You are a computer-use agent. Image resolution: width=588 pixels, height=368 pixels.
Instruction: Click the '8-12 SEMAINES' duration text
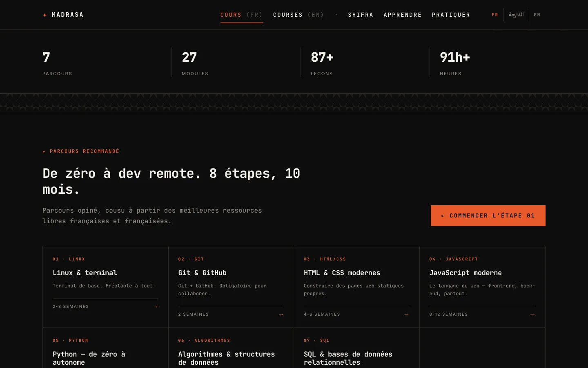[449, 314]
